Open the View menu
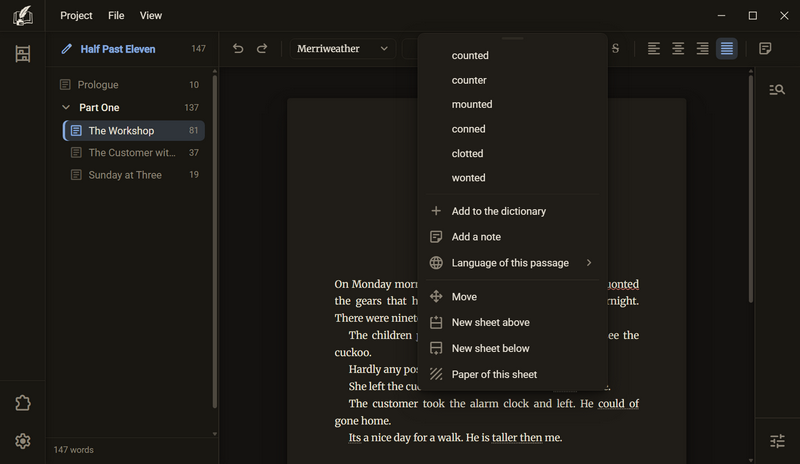The image size is (800, 464). point(151,15)
